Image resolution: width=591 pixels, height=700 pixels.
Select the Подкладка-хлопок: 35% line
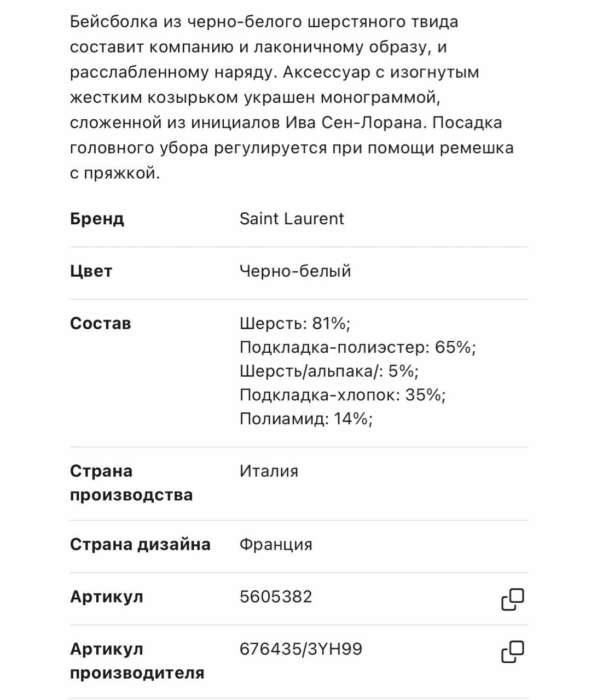[343, 395]
